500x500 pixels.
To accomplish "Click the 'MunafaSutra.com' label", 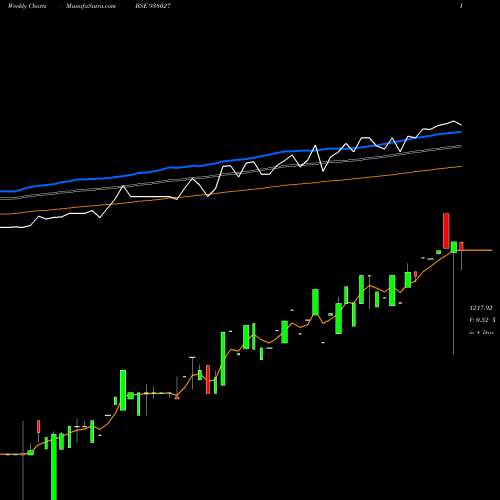I will click(91, 6).
